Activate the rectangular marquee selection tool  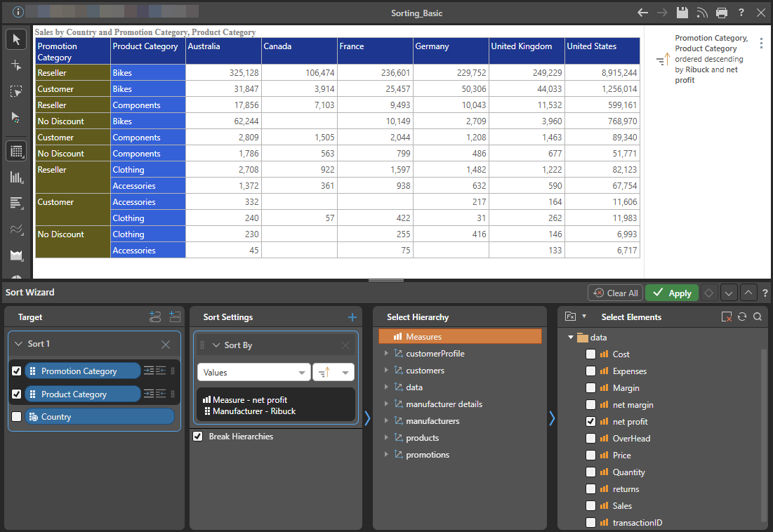[x=15, y=91]
